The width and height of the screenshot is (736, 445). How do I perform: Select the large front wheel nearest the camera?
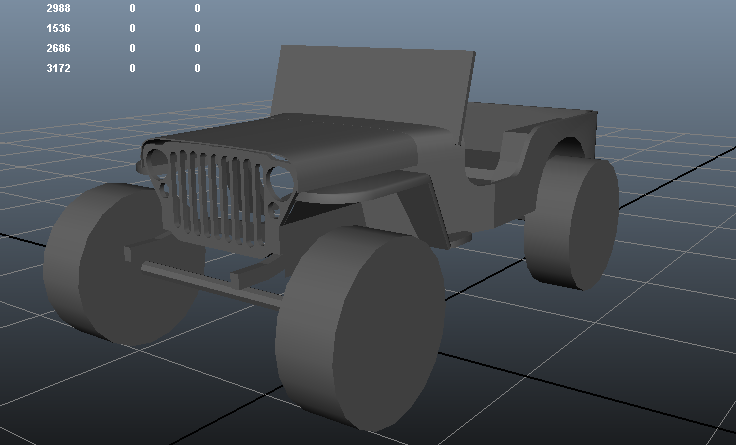tap(360, 329)
